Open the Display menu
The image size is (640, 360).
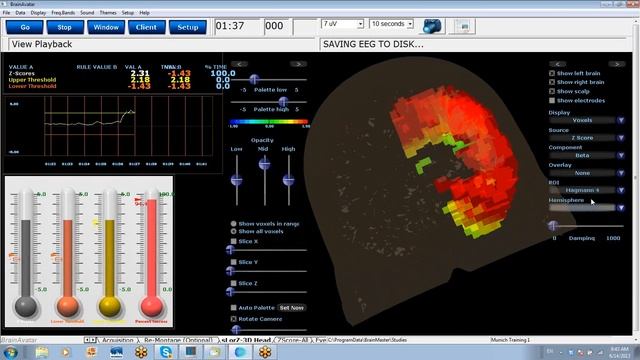(38, 13)
